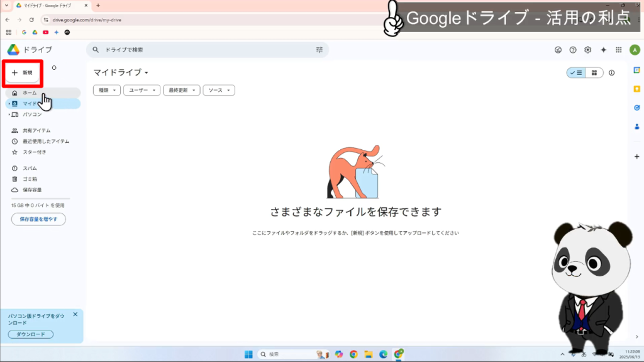Open the ソース filter dropdown
This screenshot has height=362, width=644.
[x=219, y=90]
